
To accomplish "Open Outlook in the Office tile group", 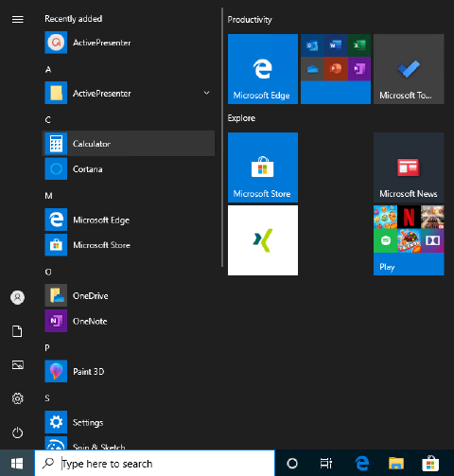I will (x=312, y=45).
